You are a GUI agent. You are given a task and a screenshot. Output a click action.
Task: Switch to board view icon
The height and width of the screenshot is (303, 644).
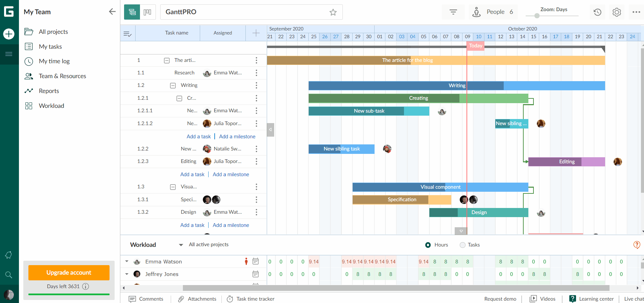pyautogui.click(x=148, y=12)
